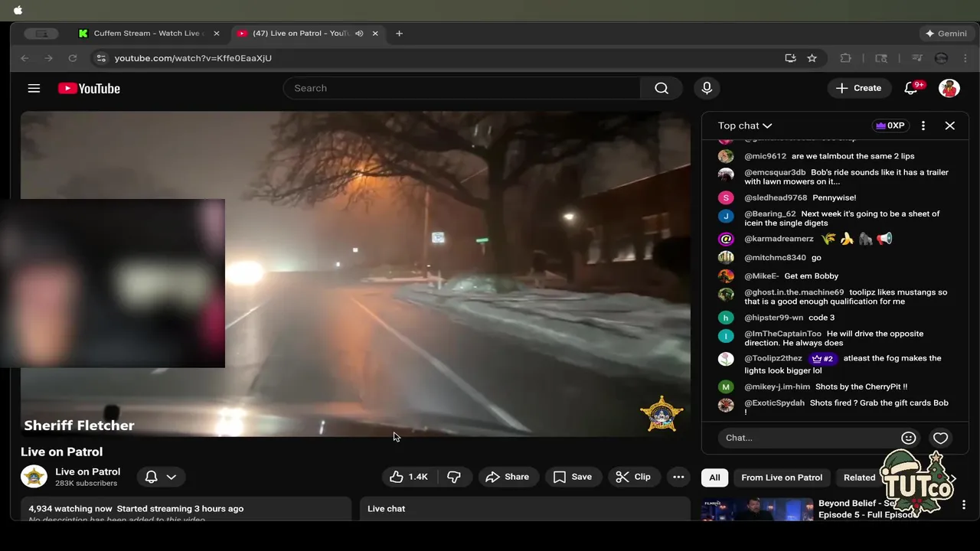Click the video player area
The image size is (980, 551).
[355, 274]
